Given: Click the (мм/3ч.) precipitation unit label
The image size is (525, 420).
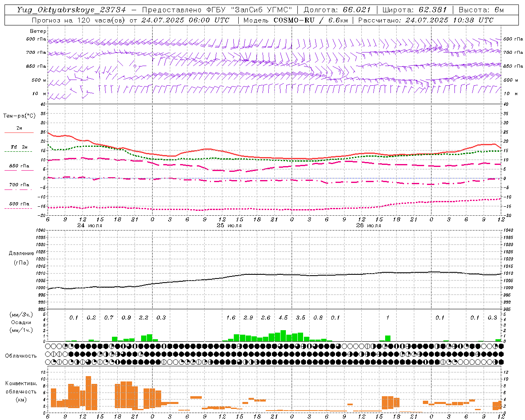Looking at the screenshot, I should point(21,315).
